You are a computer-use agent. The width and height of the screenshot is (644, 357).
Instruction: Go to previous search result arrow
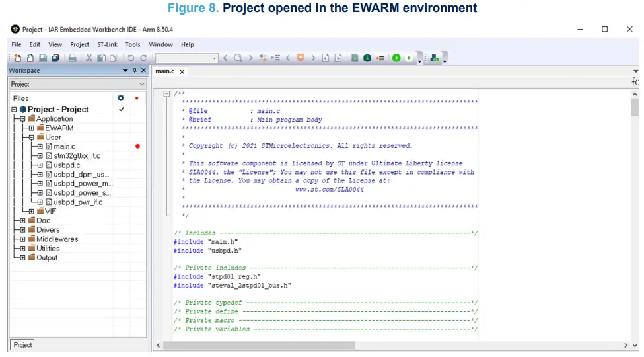tap(225, 58)
